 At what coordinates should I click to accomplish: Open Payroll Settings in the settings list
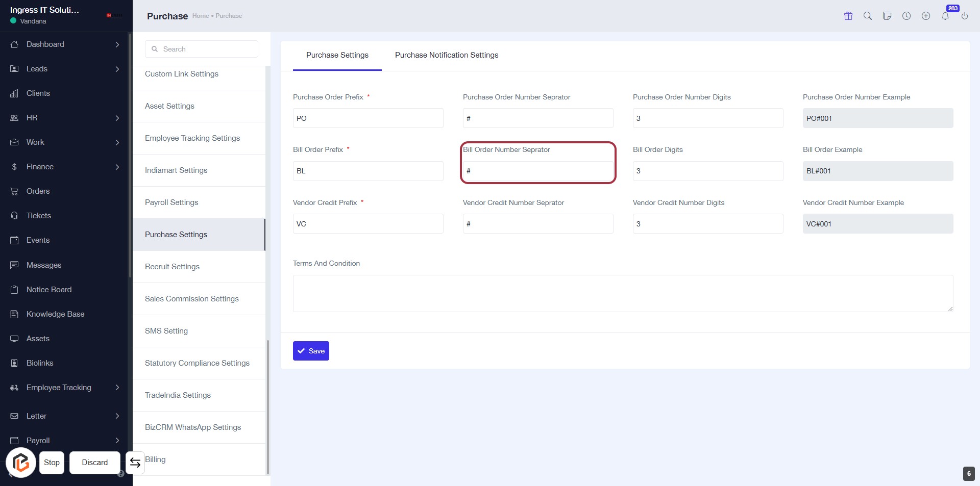(x=171, y=202)
